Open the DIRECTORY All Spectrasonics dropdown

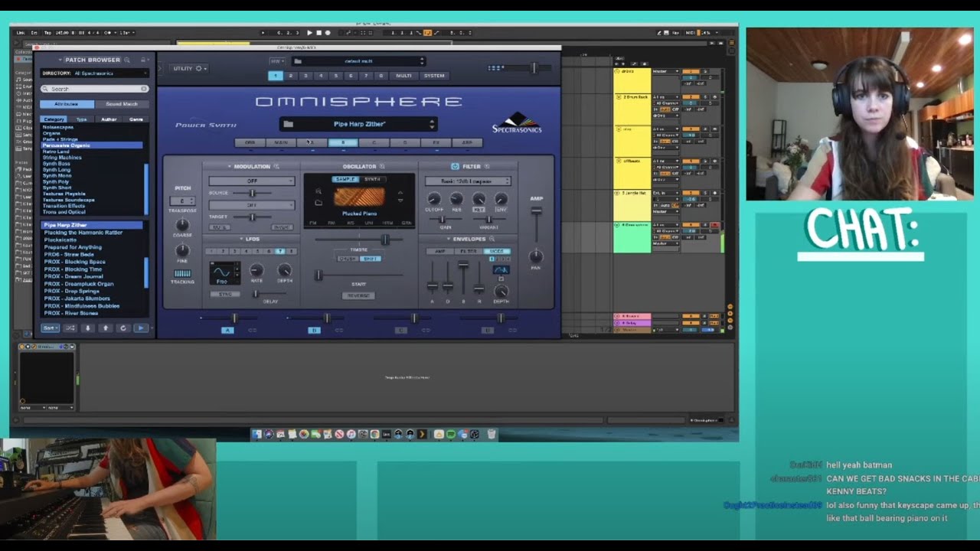pos(94,73)
